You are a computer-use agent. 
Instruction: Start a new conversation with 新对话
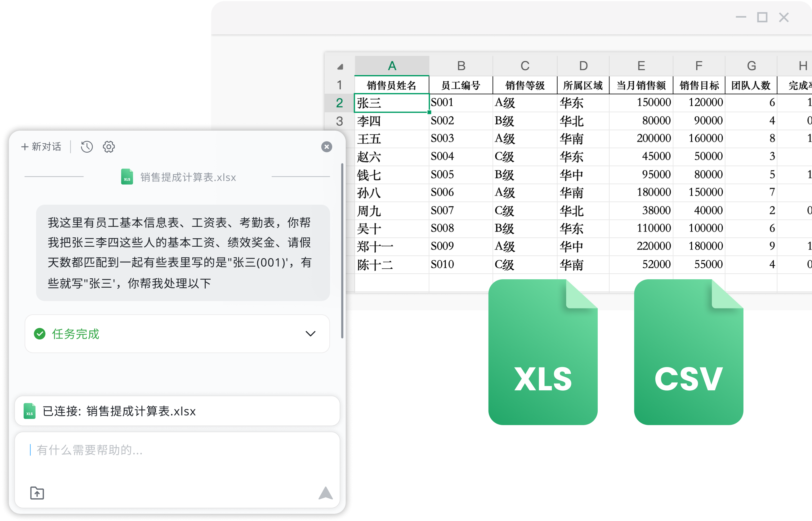[41, 147]
